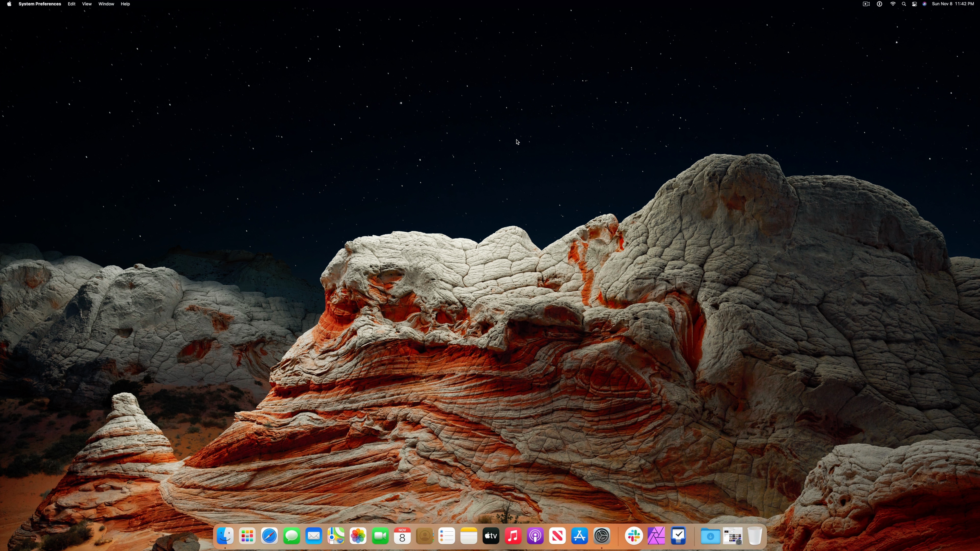This screenshot has width=980, height=551.
Task: Open the Messages app icon
Action: coord(292,536)
